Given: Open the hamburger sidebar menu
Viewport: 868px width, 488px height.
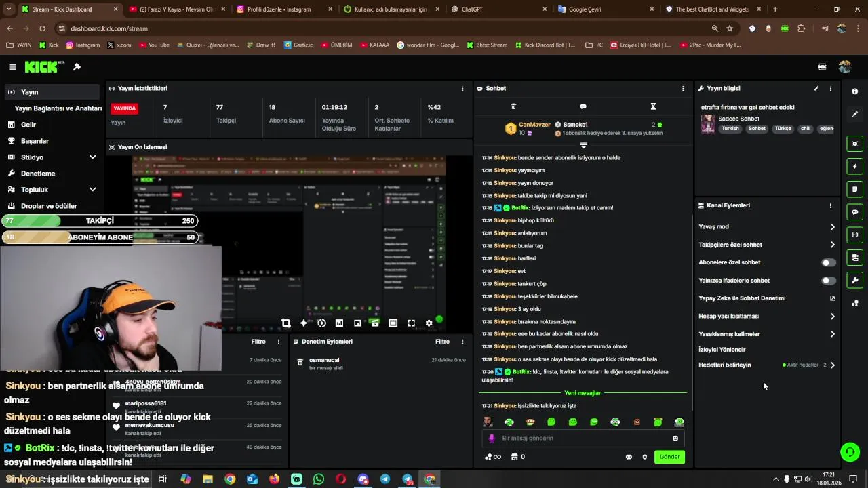Looking at the screenshot, I should point(13,67).
